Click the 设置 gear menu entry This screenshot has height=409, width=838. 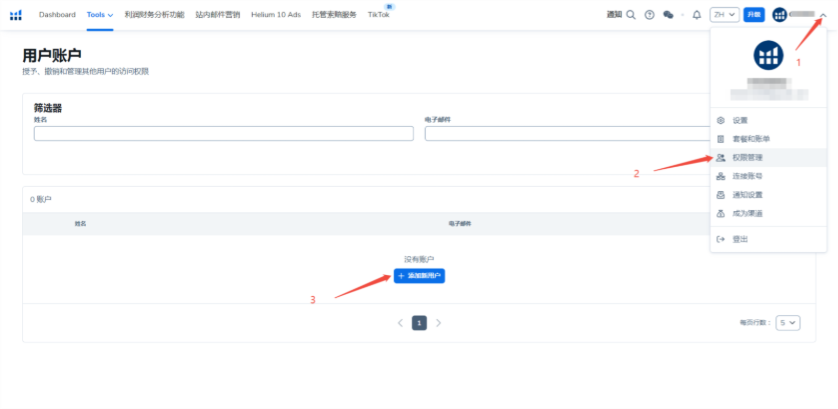[739, 120]
